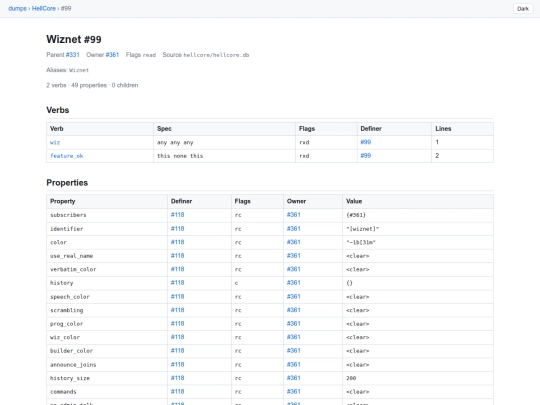Screen dimensions: 540x405
Task: Select the 200 history_size value
Action: (351, 378)
